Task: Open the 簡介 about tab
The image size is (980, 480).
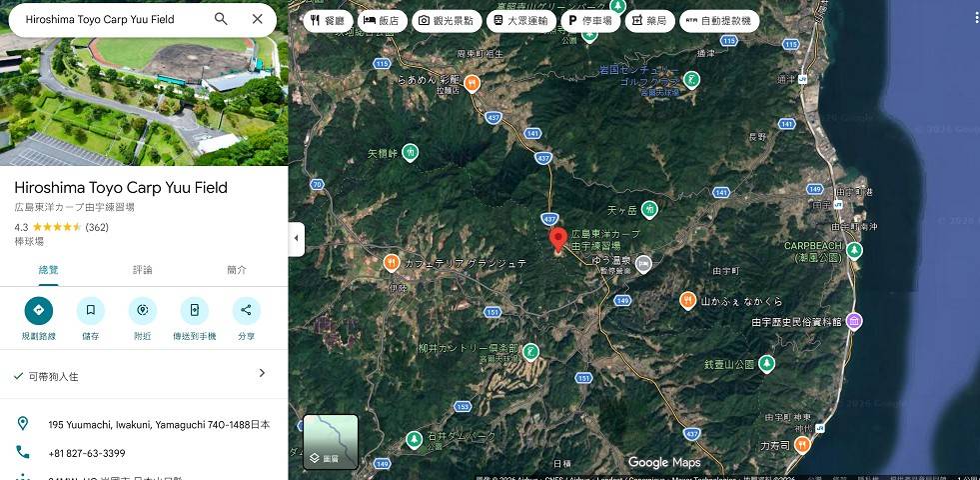Action: 237,270
